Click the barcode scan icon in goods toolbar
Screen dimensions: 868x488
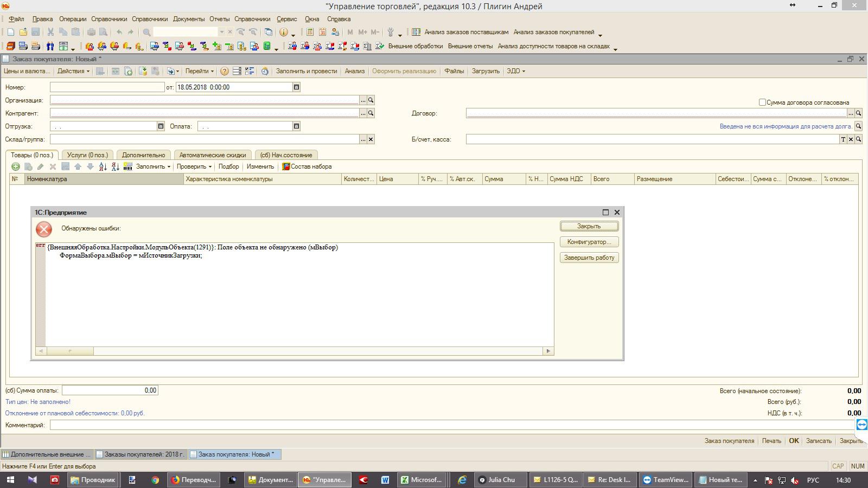coord(128,167)
